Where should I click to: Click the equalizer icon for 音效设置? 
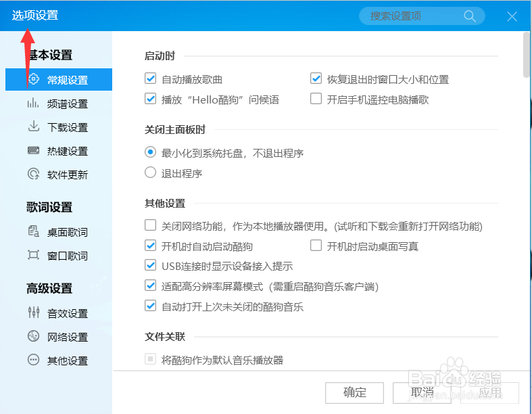click(x=33, y=313)
